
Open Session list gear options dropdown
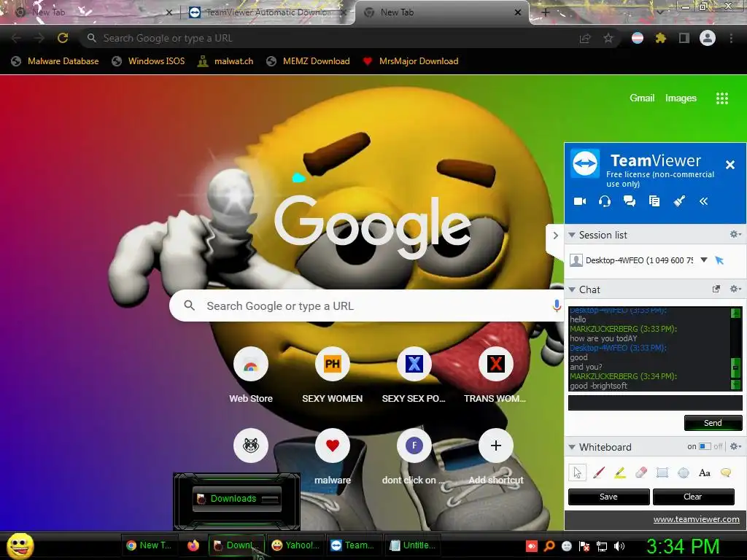click(x=735, y=234)
